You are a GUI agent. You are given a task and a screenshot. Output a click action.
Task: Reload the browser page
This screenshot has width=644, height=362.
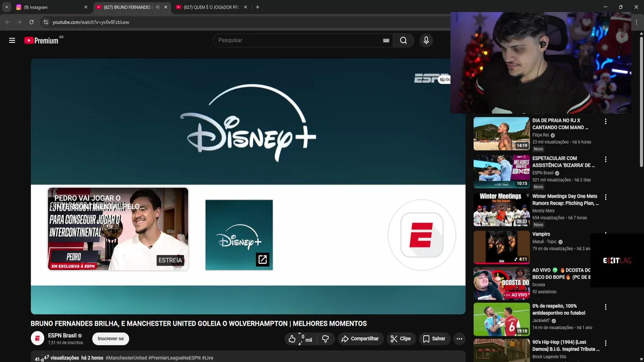31,22
